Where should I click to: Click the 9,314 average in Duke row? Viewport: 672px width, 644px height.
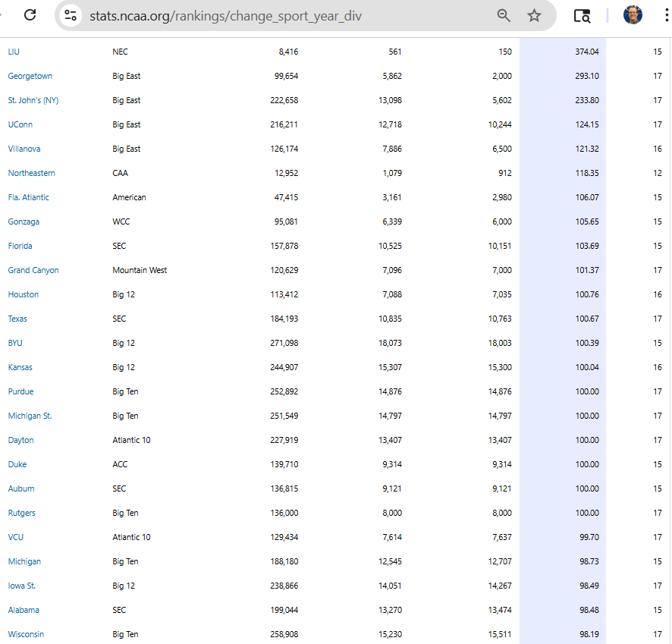click(392, 464)
